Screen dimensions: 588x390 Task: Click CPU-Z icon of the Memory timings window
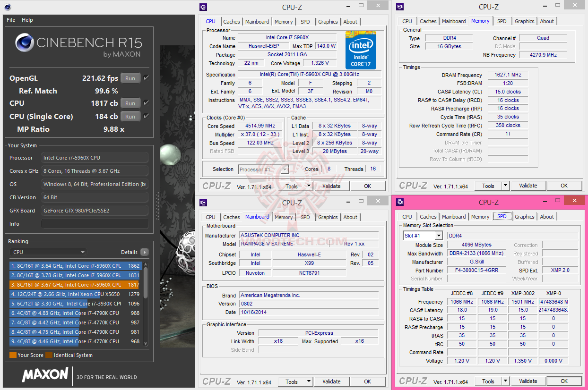point(400,7)
